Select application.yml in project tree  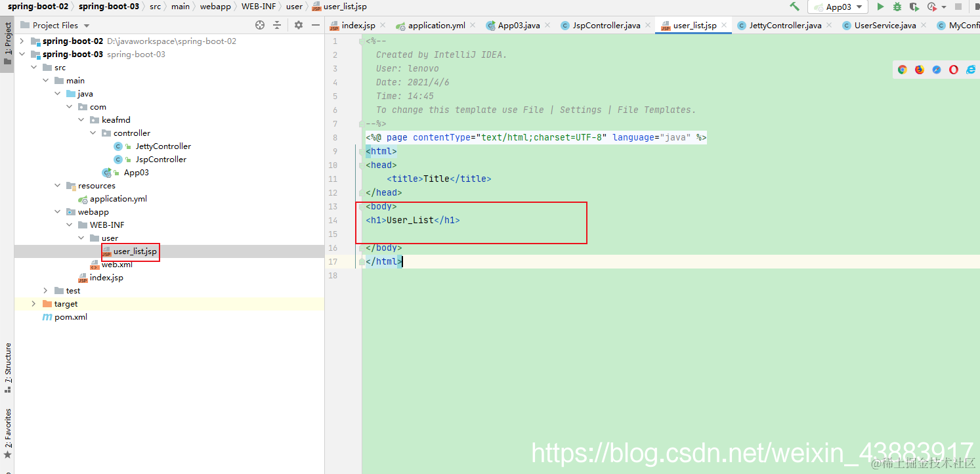(x=118, y=198)
